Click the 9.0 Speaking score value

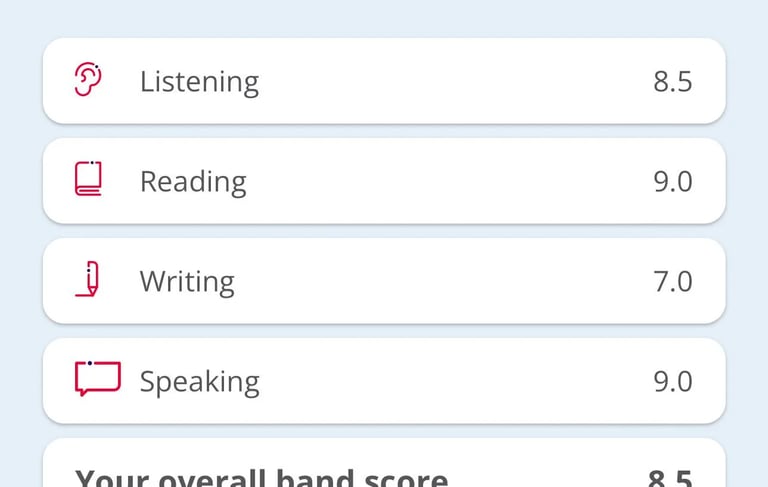(672, 382)
